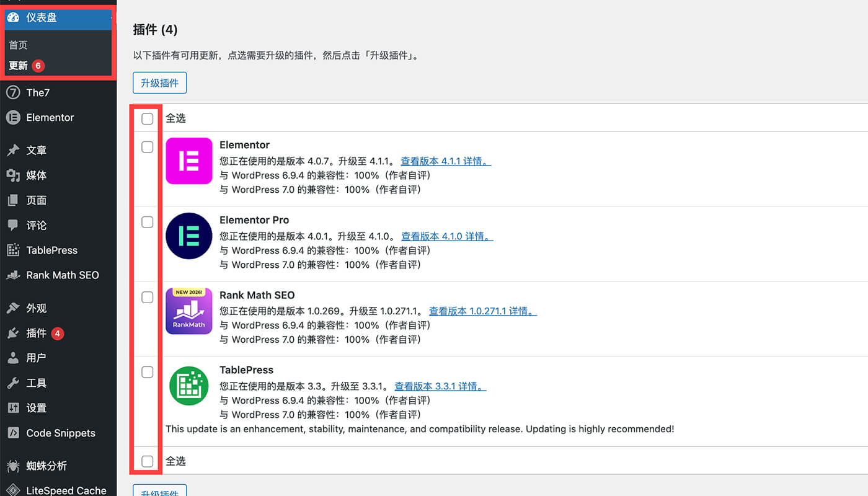
Task: Click the Dashboard gauge icon
Action: [13, 17]
